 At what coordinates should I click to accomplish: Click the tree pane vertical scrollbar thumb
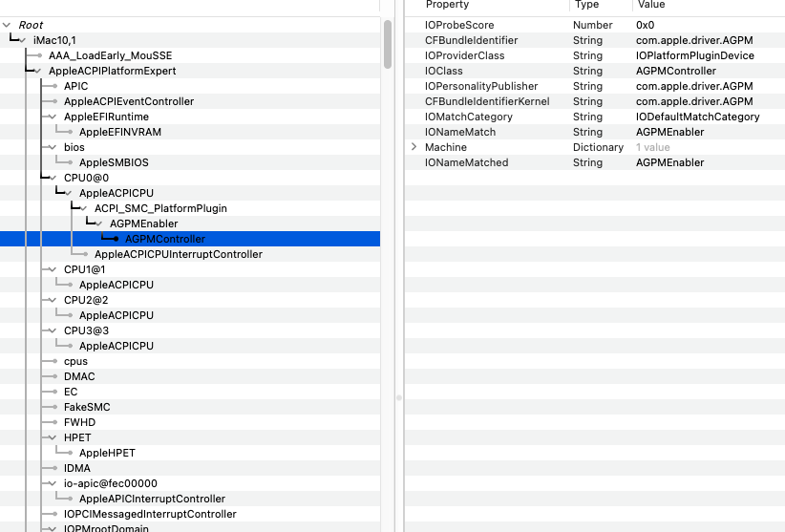(x=388, y=44)
